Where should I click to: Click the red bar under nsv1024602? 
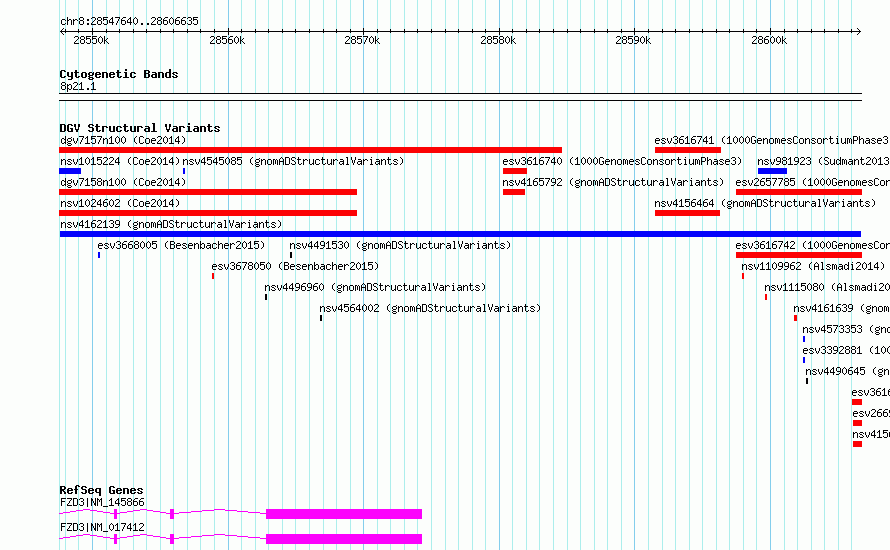(208, 213)
